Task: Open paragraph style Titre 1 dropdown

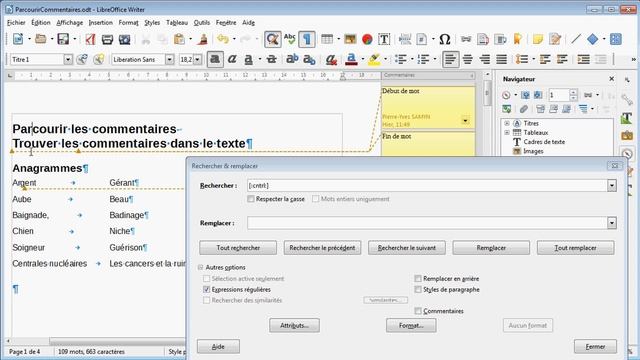Action: click(x=68, y=60)
